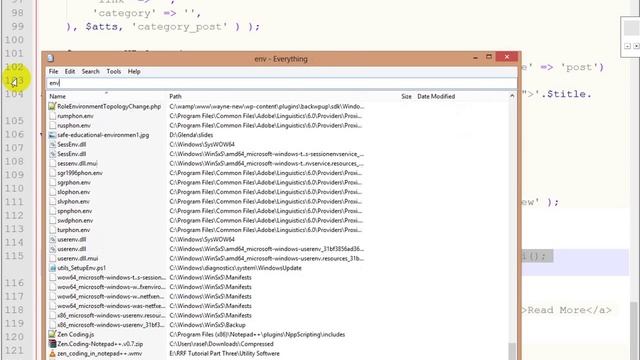Select the SessEnv.dll icon in SysWOW64
This screenshot has height=360, width=640.
[52, 144]
